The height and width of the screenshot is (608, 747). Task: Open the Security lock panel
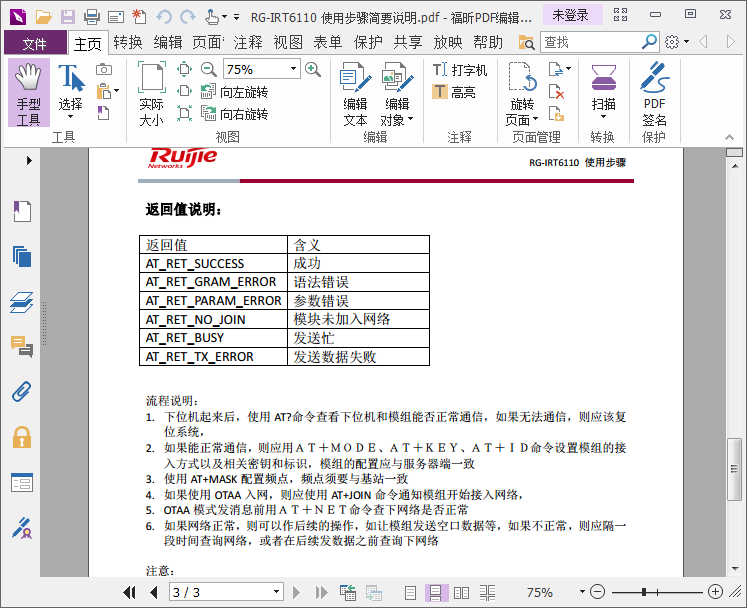pyautogui.click(x=22, y=437)
